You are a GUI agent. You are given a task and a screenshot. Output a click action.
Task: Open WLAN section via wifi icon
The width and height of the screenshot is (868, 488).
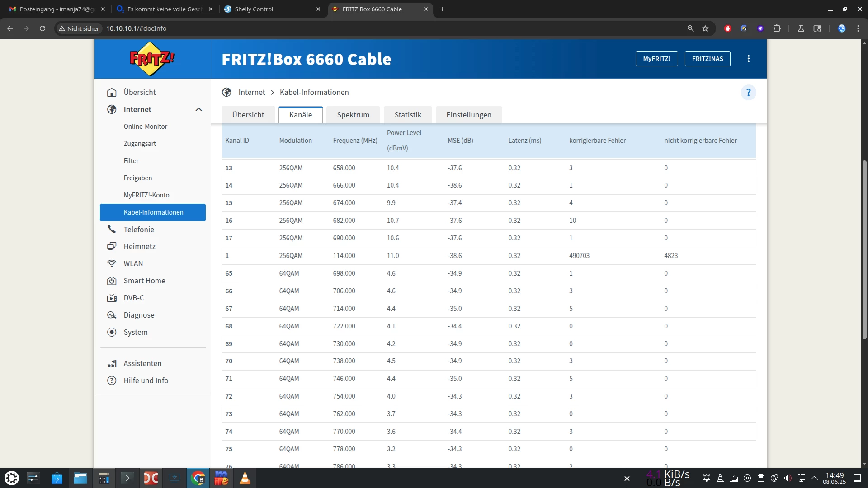point(112,263)
